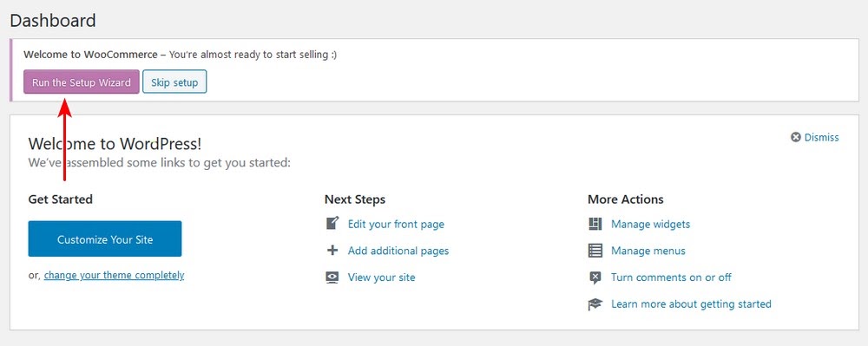Click the menus list icon
The width and height of the screenshot is (868, 346).
point(595,251)
